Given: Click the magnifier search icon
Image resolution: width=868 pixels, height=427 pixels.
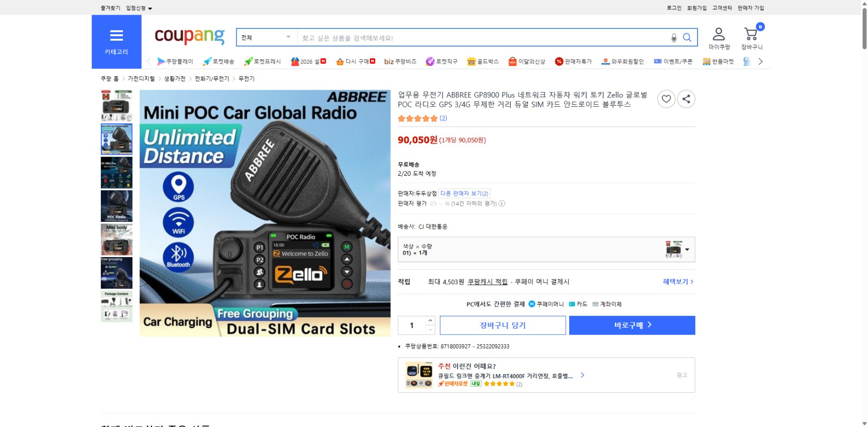Looking at the screenshot, I should pos(687,38).
